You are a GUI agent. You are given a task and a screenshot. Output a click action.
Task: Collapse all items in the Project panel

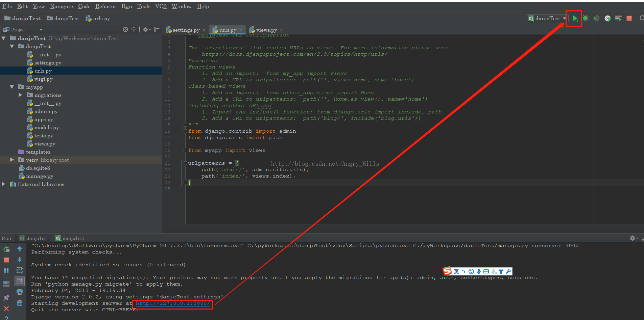pyautogui.click(x=134, y=30)
